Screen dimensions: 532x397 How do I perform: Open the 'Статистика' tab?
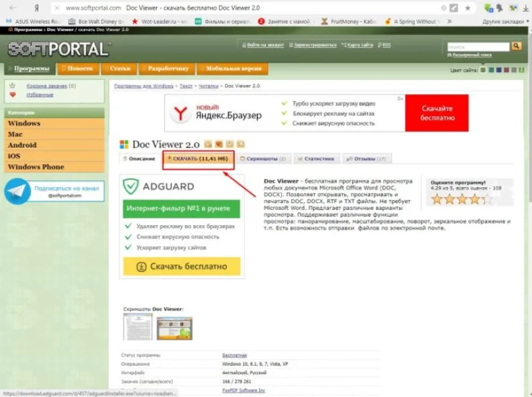[316, 159]
